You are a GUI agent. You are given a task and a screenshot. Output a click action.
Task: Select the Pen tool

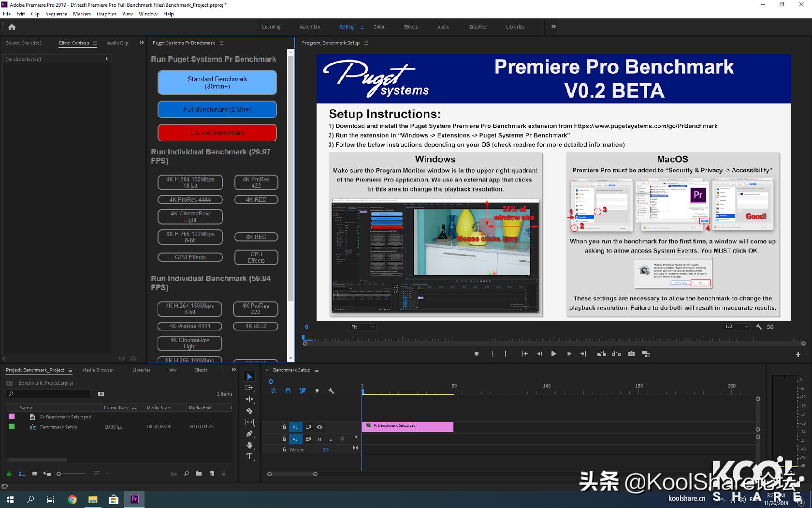pyautogui.click(x=249, y=433)
